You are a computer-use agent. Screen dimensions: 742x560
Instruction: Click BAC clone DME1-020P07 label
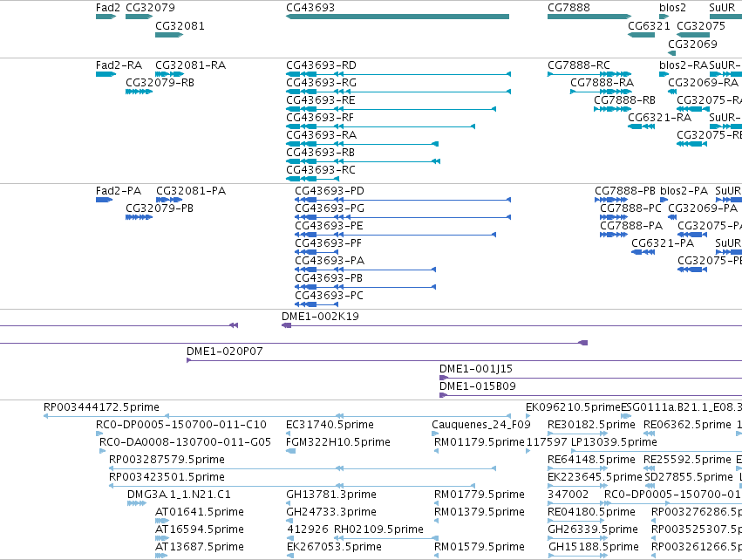[224, 352]
